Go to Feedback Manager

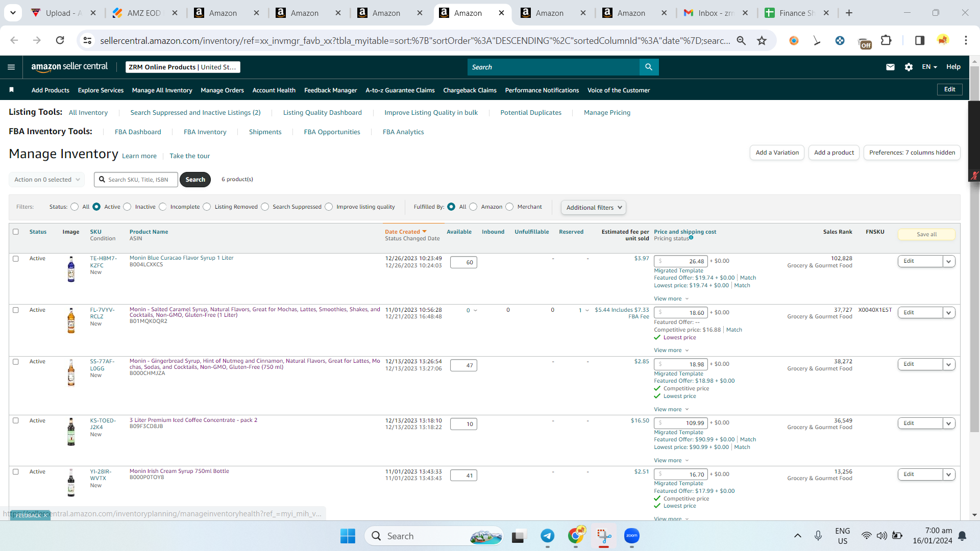(x=330, y=90)
